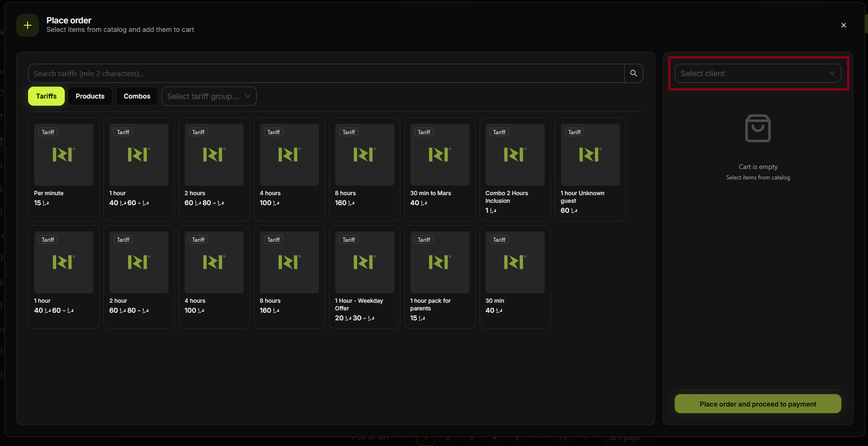Click the search magnifier icon
The image size is (868, 446).
tap(633, 73)
